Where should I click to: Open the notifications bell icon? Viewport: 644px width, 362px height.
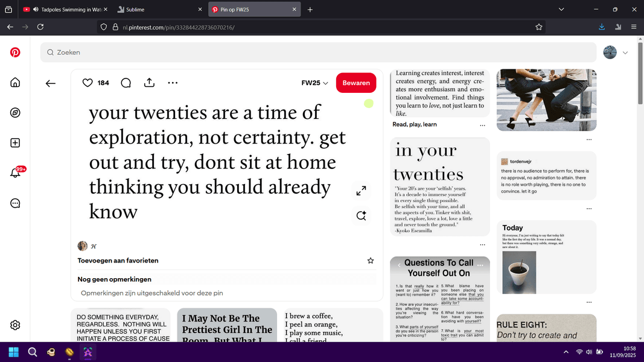pyautogui.click(x=16, y=173)
